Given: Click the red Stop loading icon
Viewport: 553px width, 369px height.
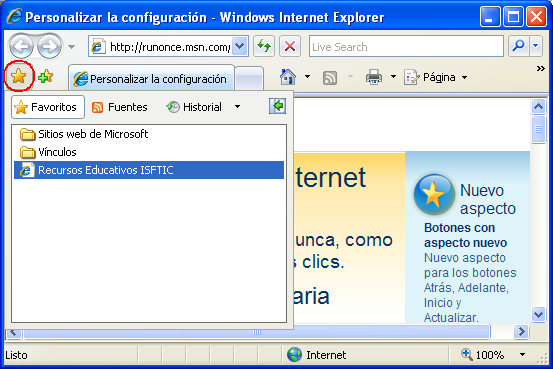Looking at the screenshot, I should pos(290,46).
